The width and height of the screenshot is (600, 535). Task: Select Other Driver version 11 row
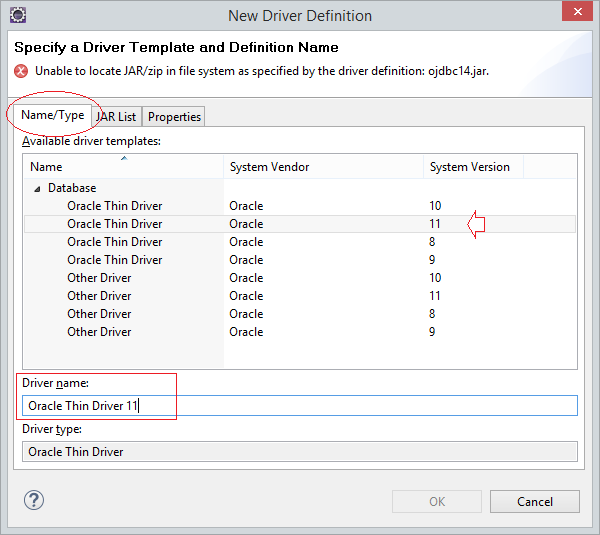pos(300,296)
